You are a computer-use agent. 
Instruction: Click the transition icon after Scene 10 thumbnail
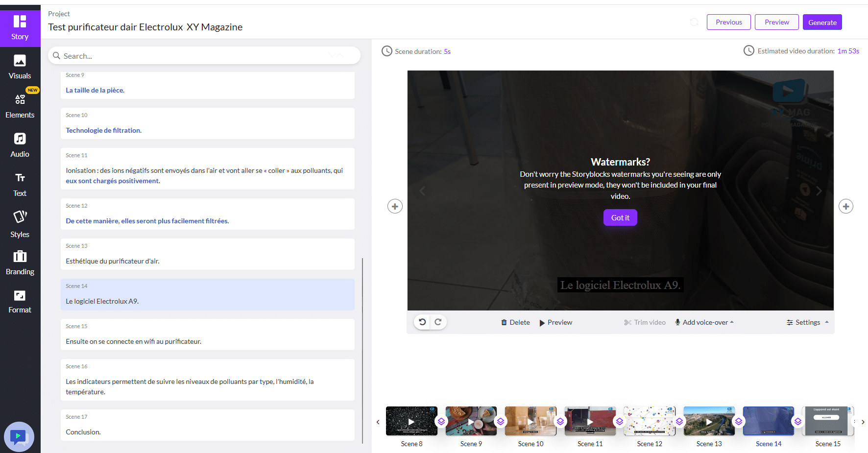click(560, 421)
